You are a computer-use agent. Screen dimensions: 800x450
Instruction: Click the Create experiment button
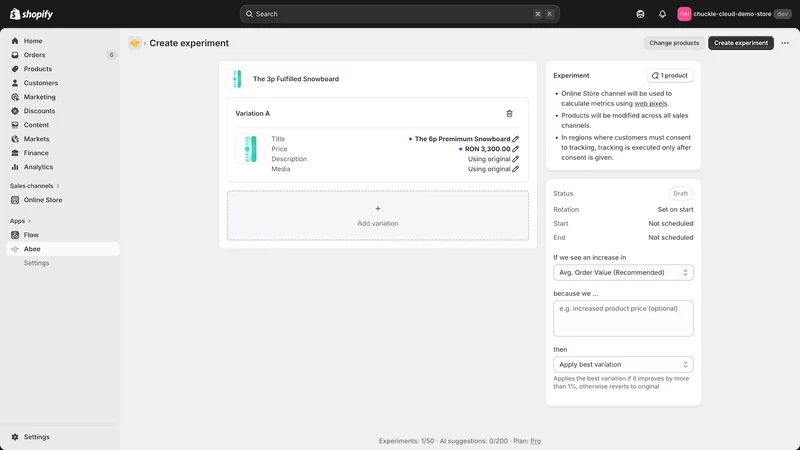click(741, 43)
